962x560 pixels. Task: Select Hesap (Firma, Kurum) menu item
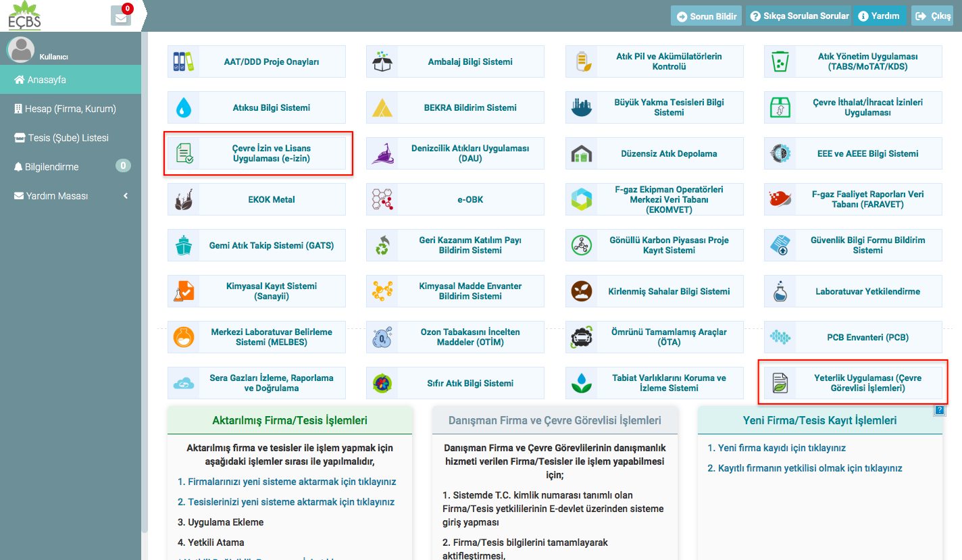coord(70,109)
